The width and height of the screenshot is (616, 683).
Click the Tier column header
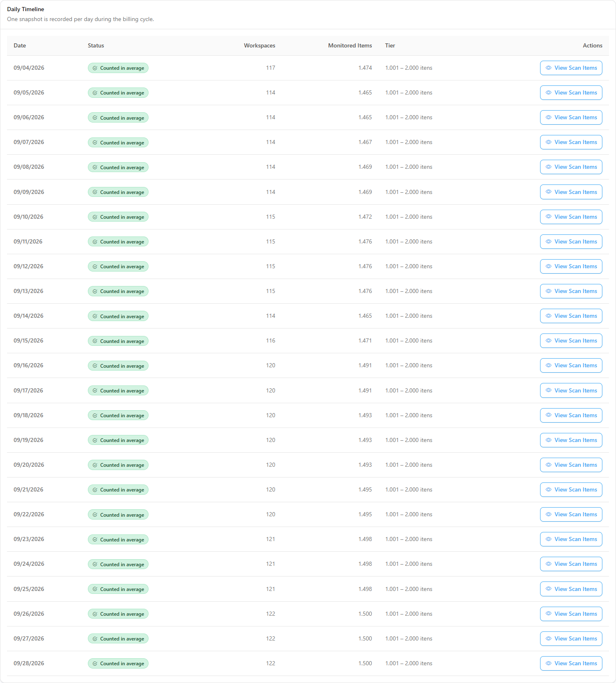coord(390,45)
